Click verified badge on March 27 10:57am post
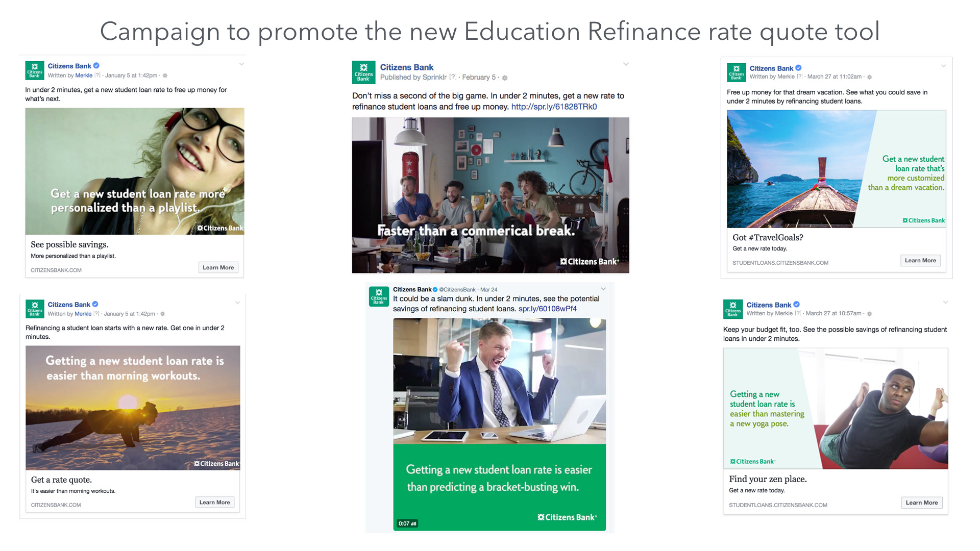980x551 pixels. [796, 305]
